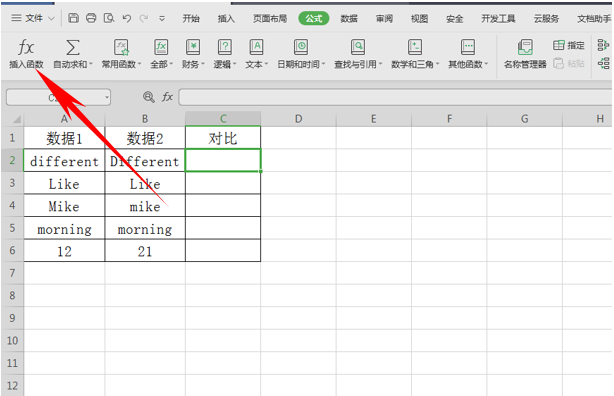Switch to the 页面布局 (Page Layout) tab
The width and height of the screenshot is (614, 396).
point(270,18)
